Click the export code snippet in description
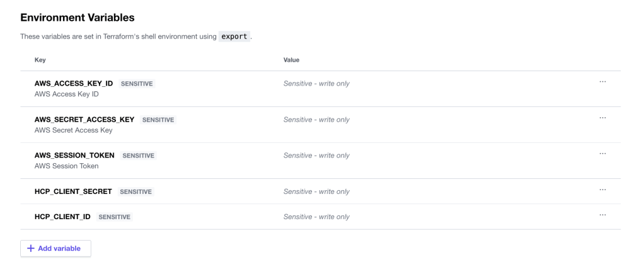 (233, 36)
